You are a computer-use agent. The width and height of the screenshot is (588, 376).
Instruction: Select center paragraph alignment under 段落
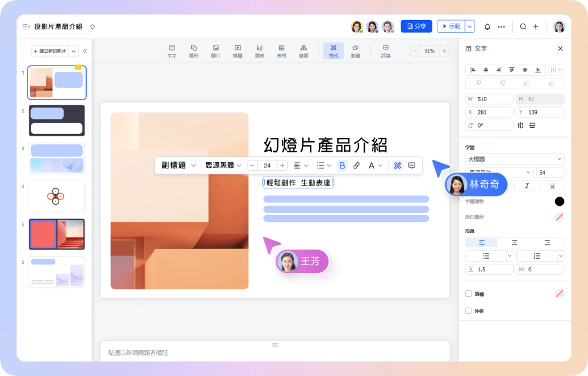click(x=514, y=243)
